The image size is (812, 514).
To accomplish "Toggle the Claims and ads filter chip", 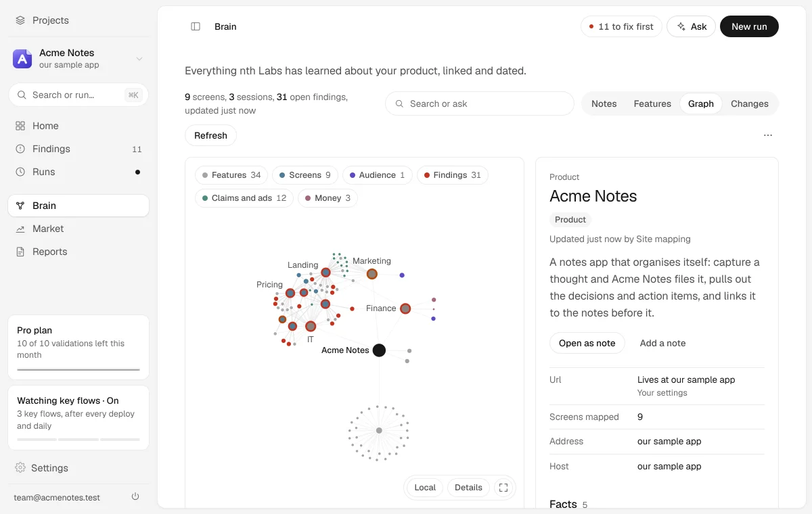I will click(244, 198).
